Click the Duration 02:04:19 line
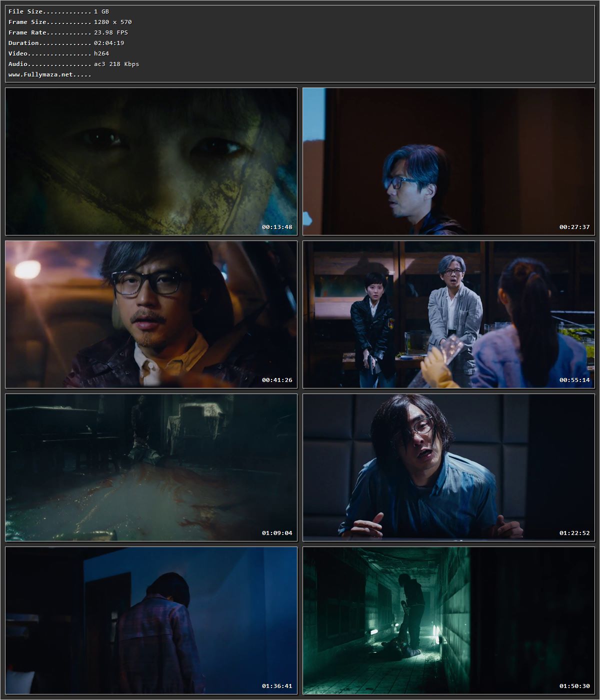The height and width of the screenshot is (700, 600). pos(66,43)
